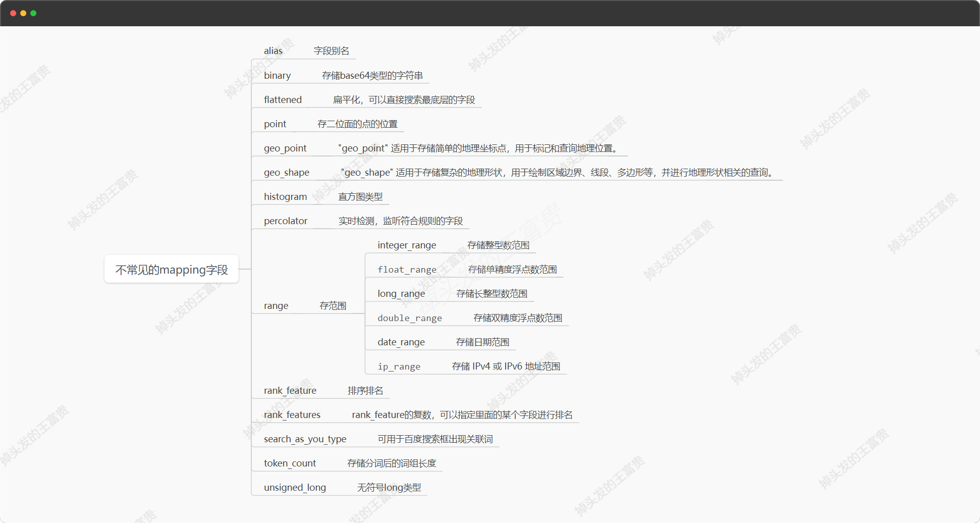Image resolution: width=980 pixels, height=523 pixels.
Task: Click the 存储长整型数范围 text
Action: click(492, 293)
